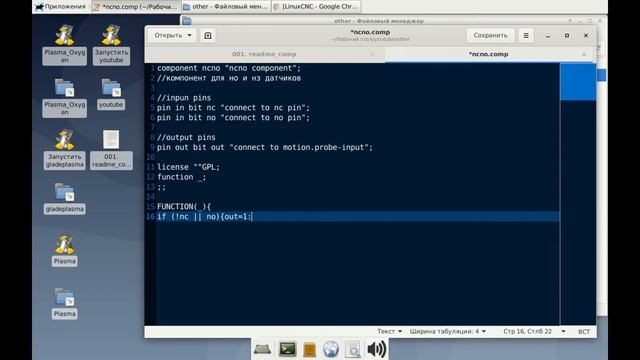This screenshot has height=360, width=640.
Task: Expand the Открыть dropdown arrow
Action: [x=189, y=36]
